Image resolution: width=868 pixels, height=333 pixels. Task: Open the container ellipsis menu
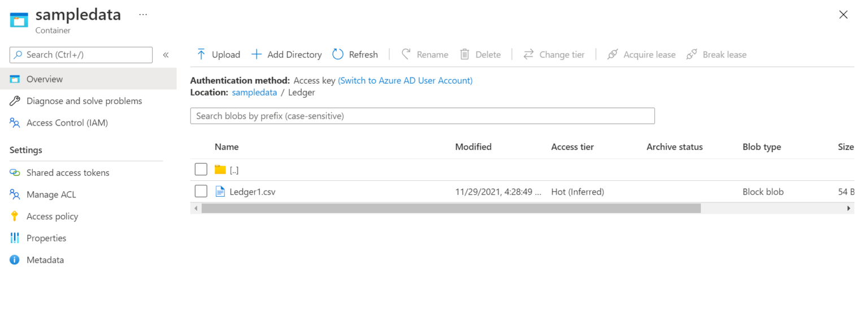(x=142, y=14)
